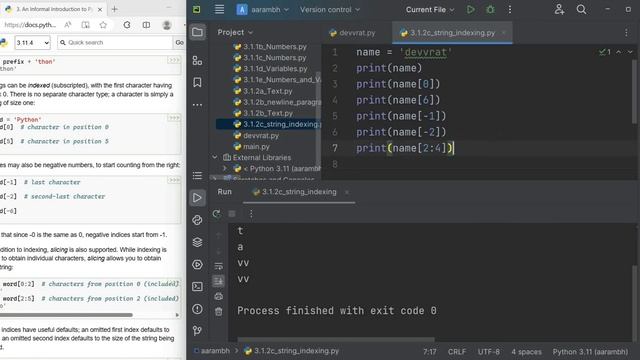Start debugging with the bug icon

point(490,9)
